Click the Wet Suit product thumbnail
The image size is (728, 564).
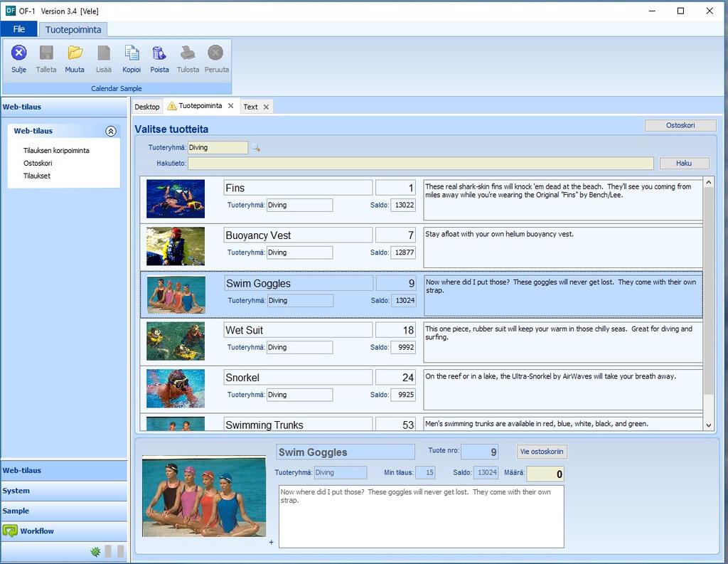coord(176,341)
